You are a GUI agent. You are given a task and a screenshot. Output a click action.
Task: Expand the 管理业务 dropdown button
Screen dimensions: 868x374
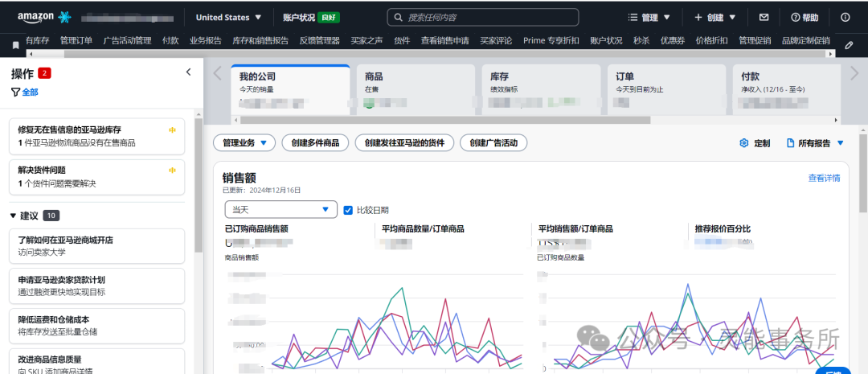pyautogui.click(x=244, y=143)
